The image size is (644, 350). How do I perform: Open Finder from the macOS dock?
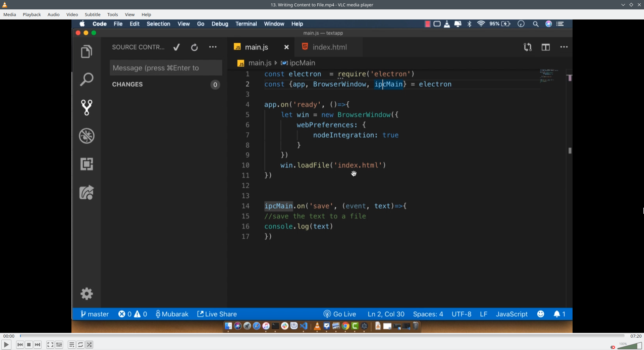[228, 326]
